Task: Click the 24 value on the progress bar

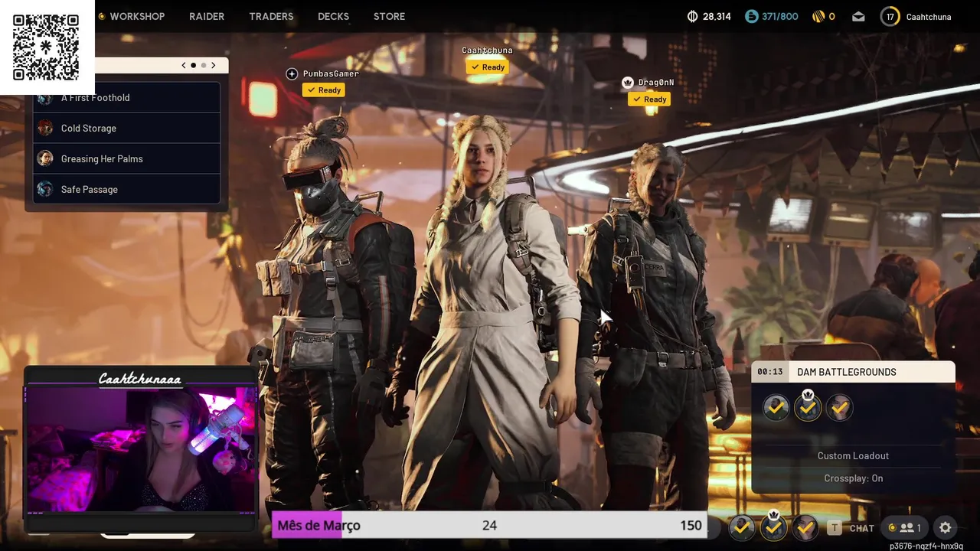Action: (489, 525)
